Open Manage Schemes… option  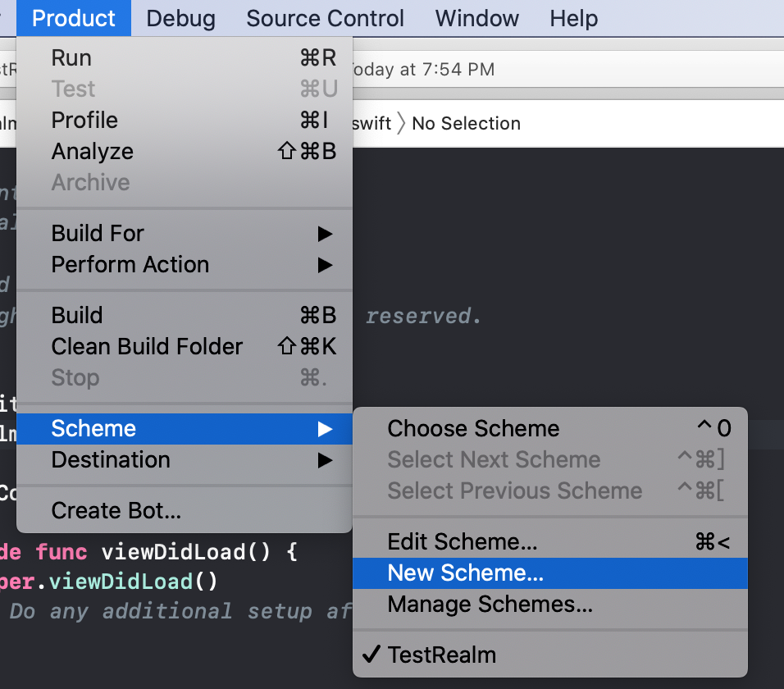pyautogui.click(x=490, y=605)
